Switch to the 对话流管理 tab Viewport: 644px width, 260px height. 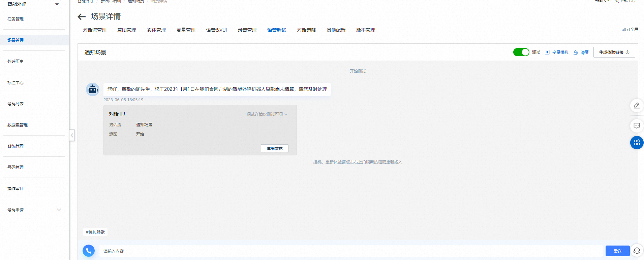pyautogui.click(x=95, y=30)
